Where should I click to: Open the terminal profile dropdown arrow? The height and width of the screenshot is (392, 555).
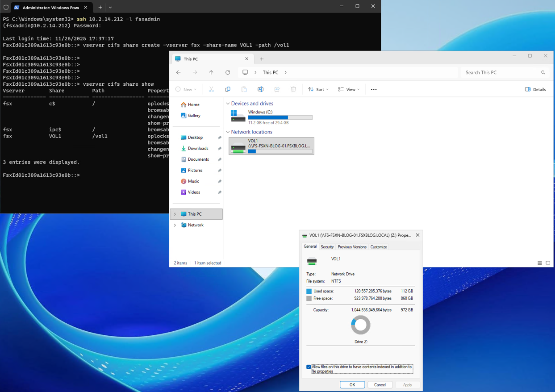(x=110, y=7)
